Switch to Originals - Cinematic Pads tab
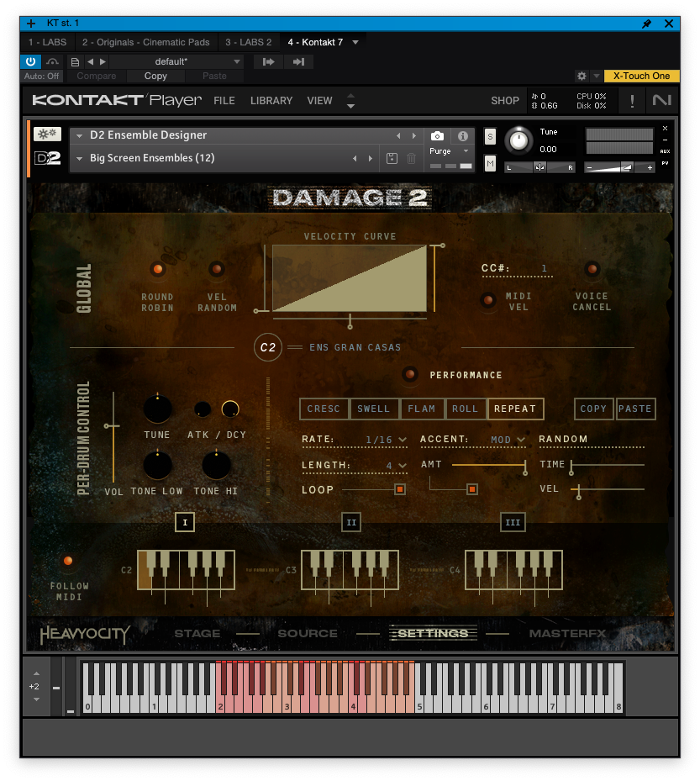This screenshot has width=700, height=781. tap(146, 42)
